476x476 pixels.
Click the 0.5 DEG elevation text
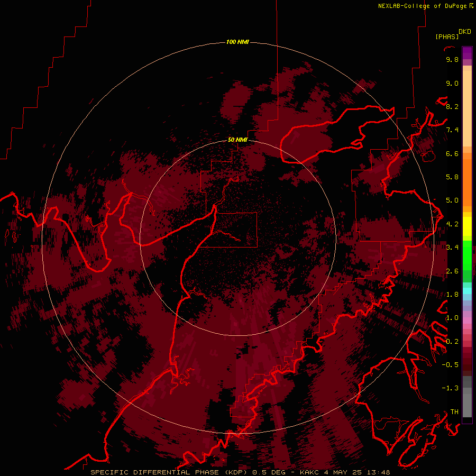tap(269, 472)
